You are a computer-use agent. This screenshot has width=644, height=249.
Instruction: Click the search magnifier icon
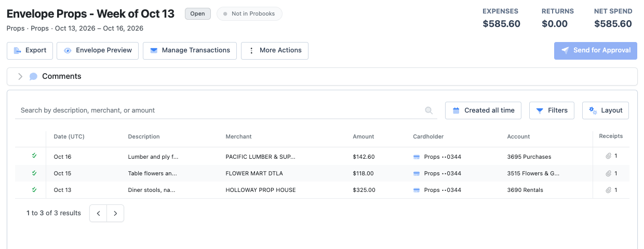coord(429,110)
